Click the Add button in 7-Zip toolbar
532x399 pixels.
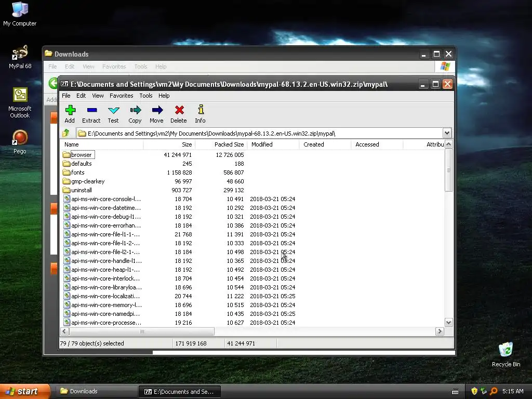pyautogui.click(x=70, y=114)
